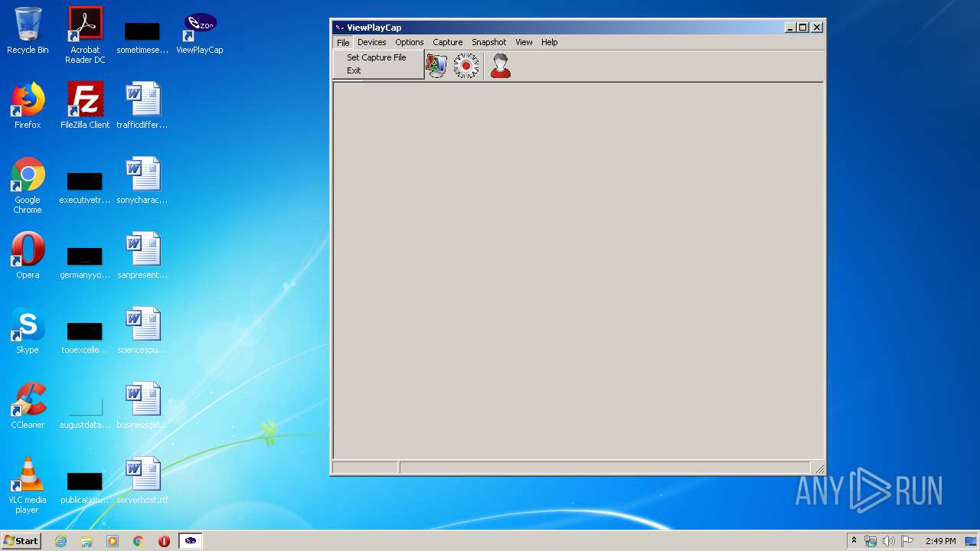Show hidden system tray icons
980x551 pixels.
(x=854, y=541)
